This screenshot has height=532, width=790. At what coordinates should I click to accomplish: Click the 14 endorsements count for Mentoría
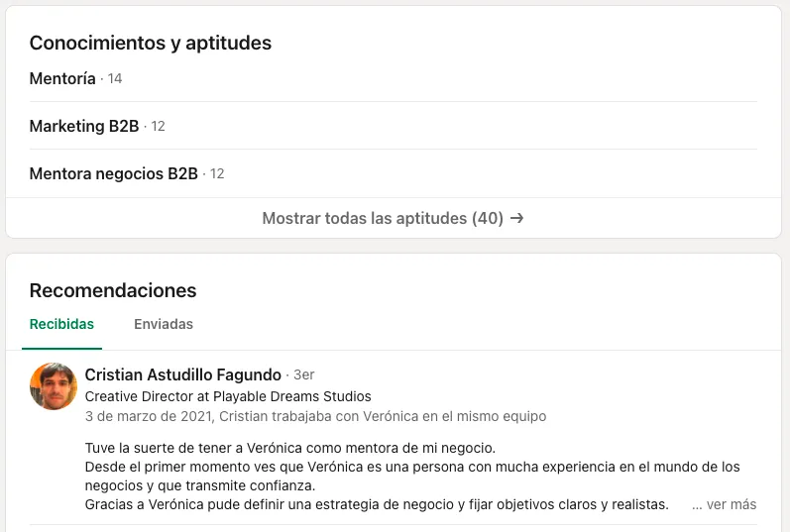tap(115, 78)
